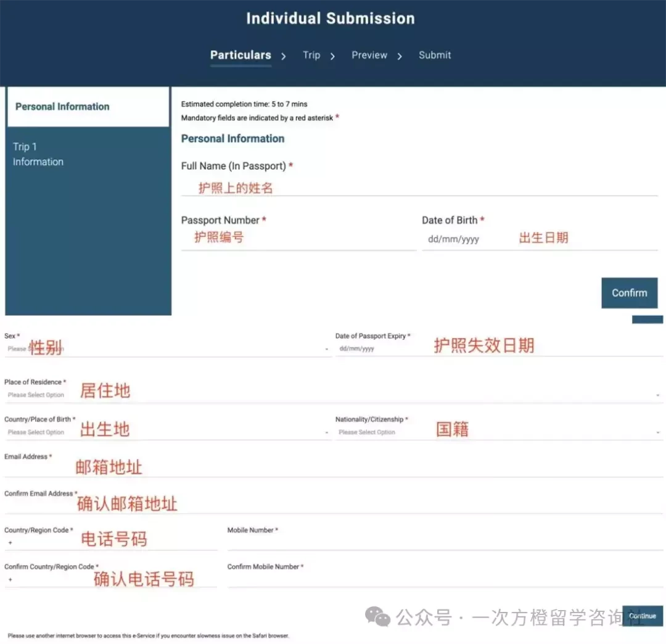The width and height of the screenshot is (666, 644).
Task: Open Nationality/Citizenship dropdown
Action: point(499,432)
